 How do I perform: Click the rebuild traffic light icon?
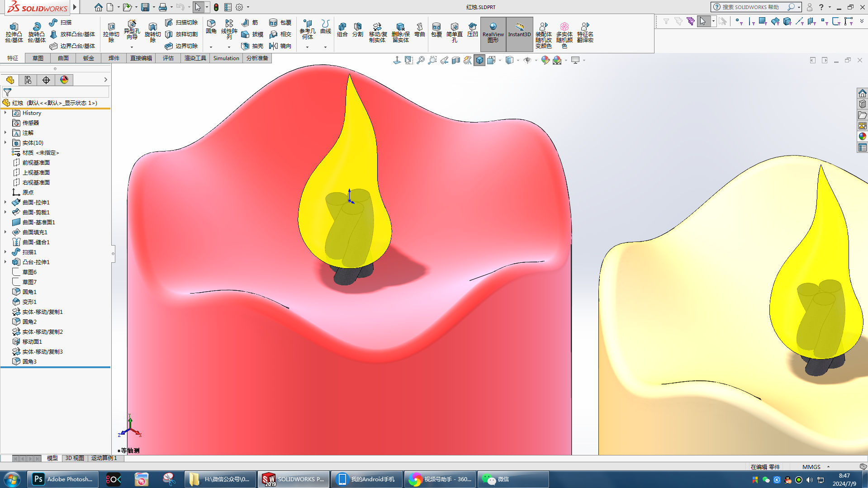(216, 7)
